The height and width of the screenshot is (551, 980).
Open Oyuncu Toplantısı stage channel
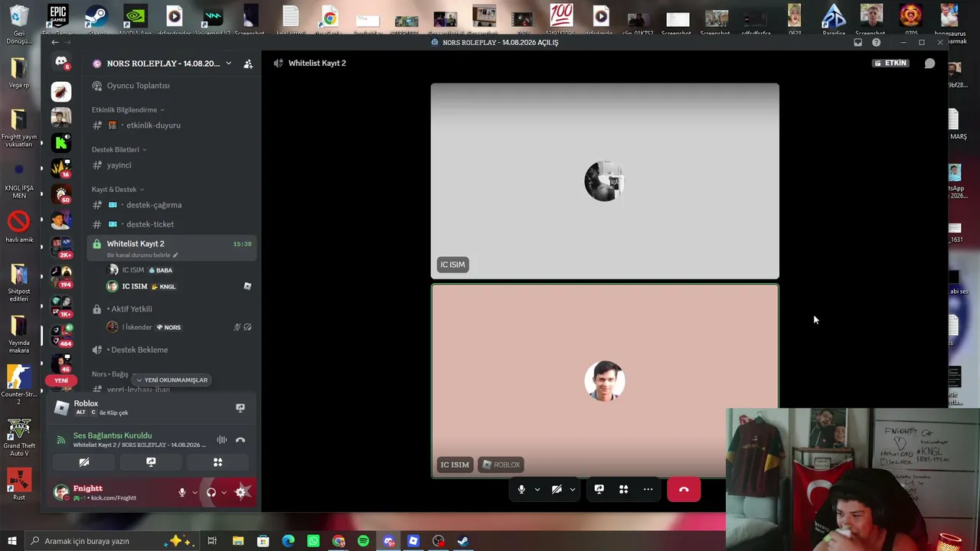coord(172,86)
